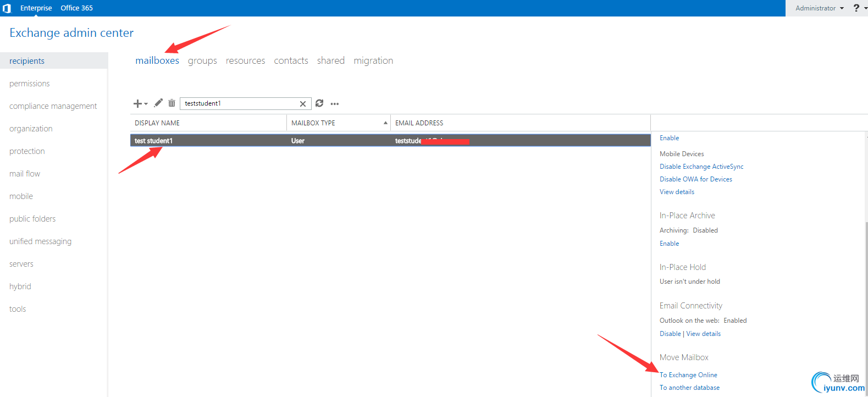Click the Office logo icon in header

(7, 8)
